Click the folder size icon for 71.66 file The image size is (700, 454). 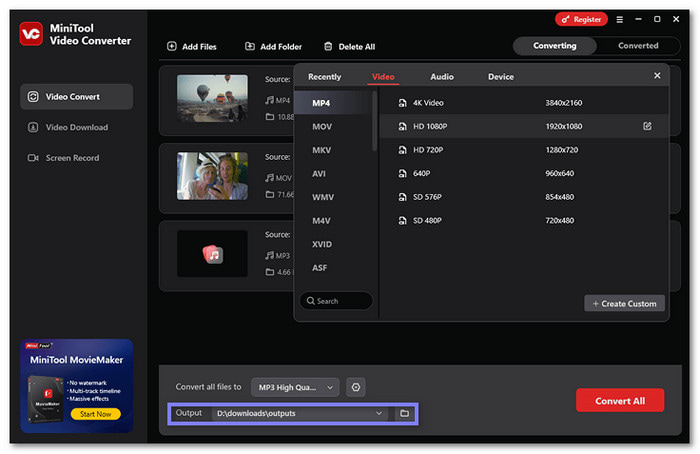coord(270,194)
